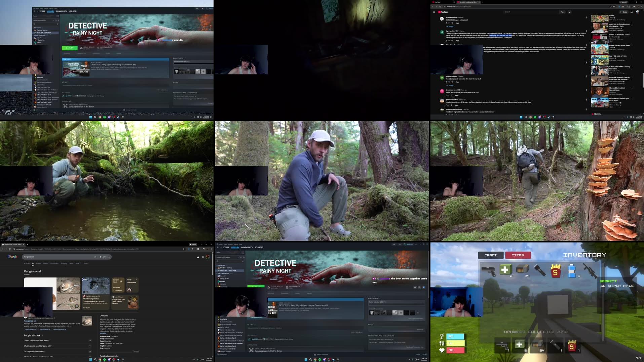This screenshot has width=644, height=362.
Task: Click Google Lens search-by-image icon
Action: tap(104, 257)
